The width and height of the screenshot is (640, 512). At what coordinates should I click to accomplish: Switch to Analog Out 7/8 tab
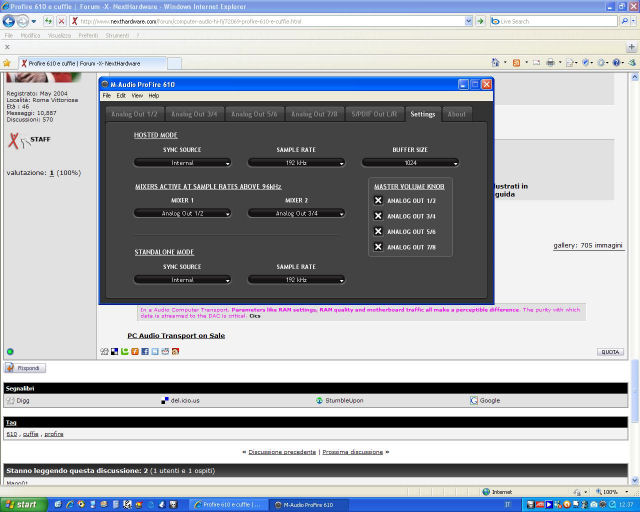pyautogui.click(x=314, y=114)
